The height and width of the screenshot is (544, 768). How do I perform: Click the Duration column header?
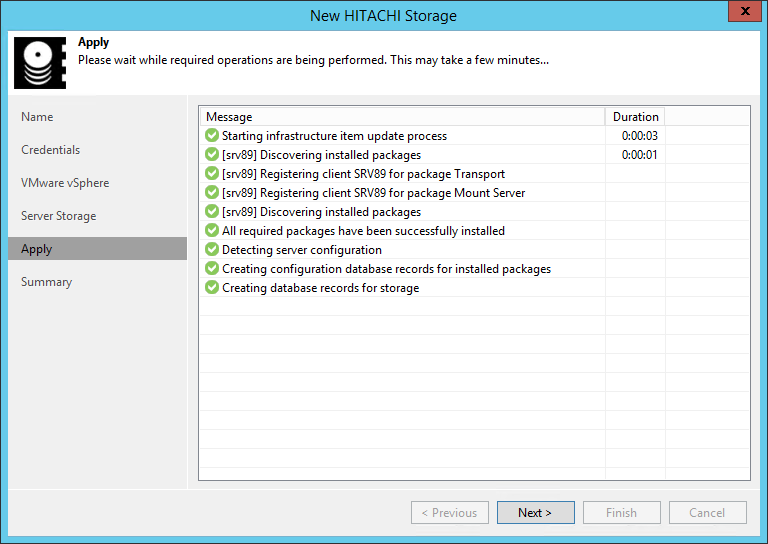635,117
